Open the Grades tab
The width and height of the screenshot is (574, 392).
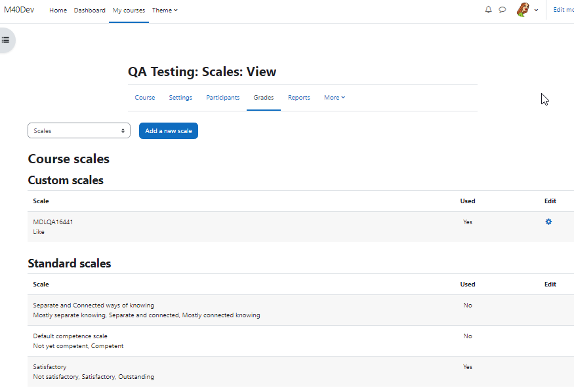pos(264,98)
